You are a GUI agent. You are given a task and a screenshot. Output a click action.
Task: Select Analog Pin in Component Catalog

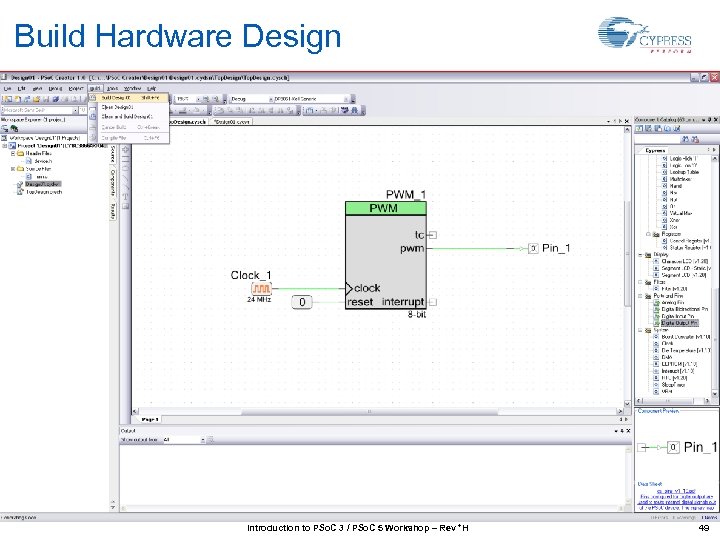pyautogui.click(x=673, y=303)
